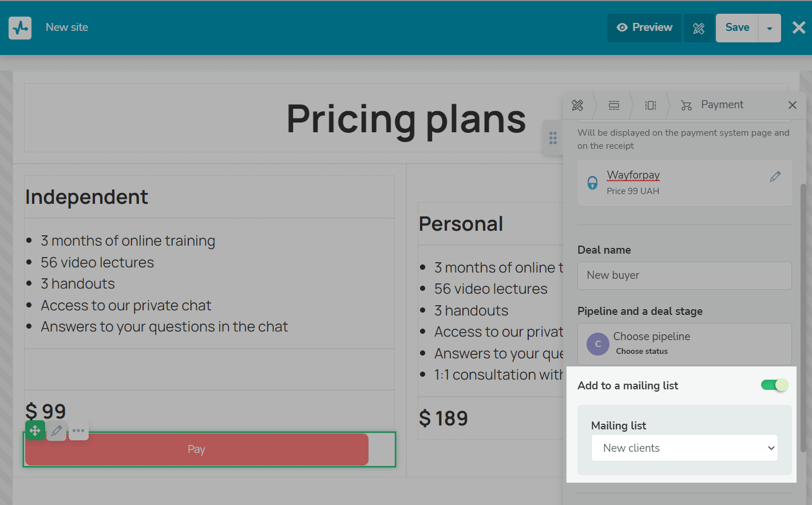Click the Deal name input field
This screenshot has width=812, height=505.
(x=684, y=275)
